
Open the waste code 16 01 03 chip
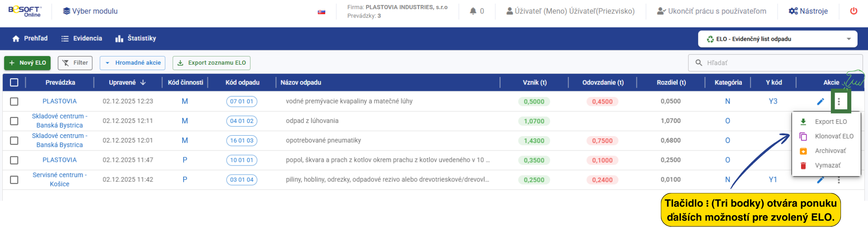tap(241, 141)
